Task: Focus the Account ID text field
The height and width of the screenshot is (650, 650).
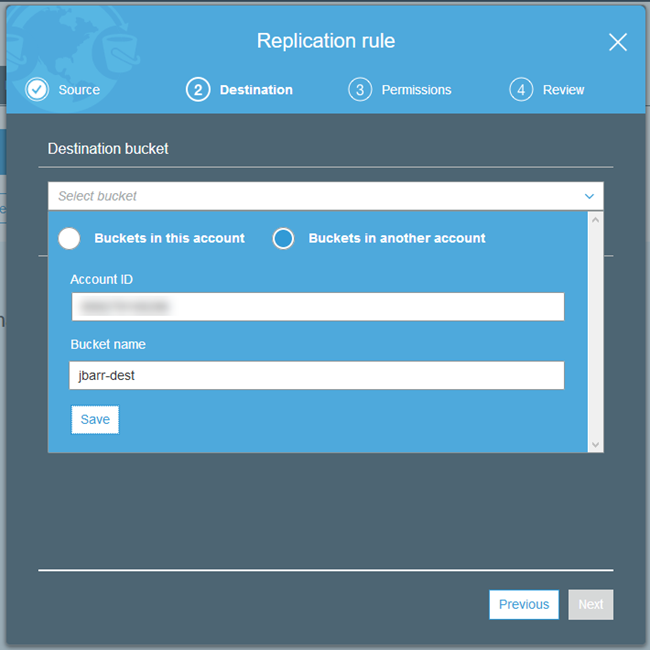Action: tap(317, 306)
